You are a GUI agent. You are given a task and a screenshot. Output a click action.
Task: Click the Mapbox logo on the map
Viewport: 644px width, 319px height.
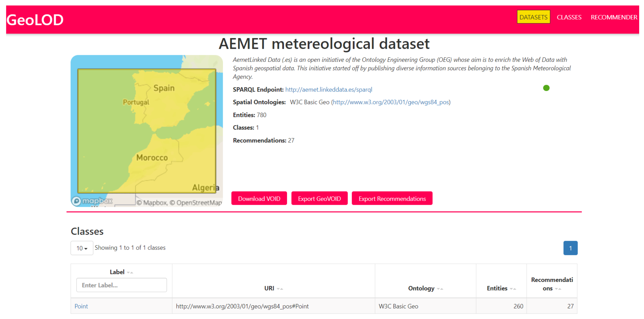(92, 201)
